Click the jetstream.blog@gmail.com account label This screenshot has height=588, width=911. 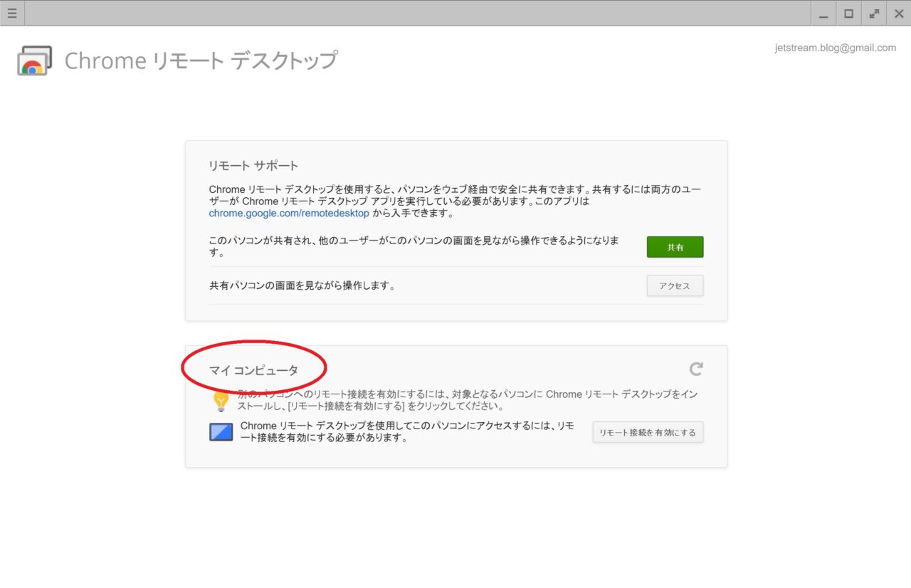coord(836,48)
